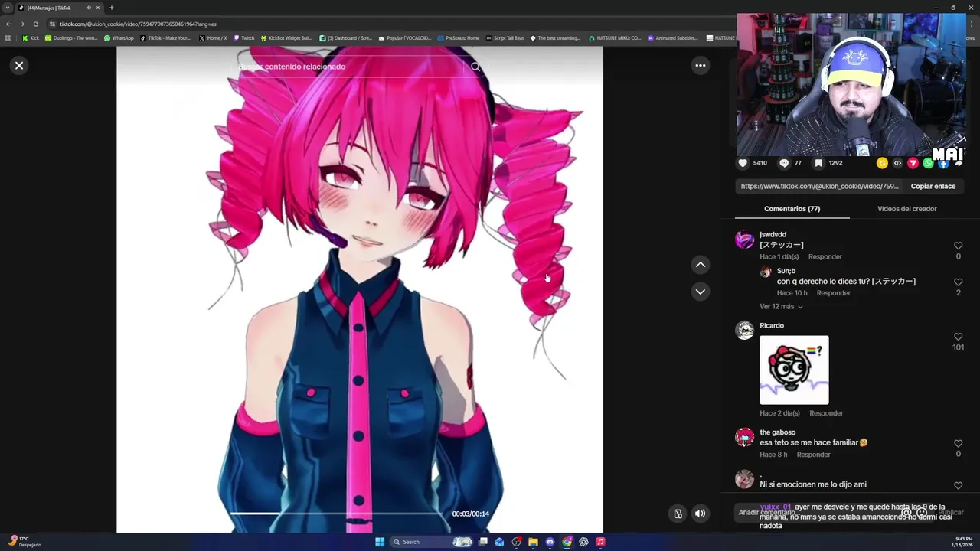Open PreSonus: Home bookmark
This screenshot has width=980, height=551.
click(458, 38)
